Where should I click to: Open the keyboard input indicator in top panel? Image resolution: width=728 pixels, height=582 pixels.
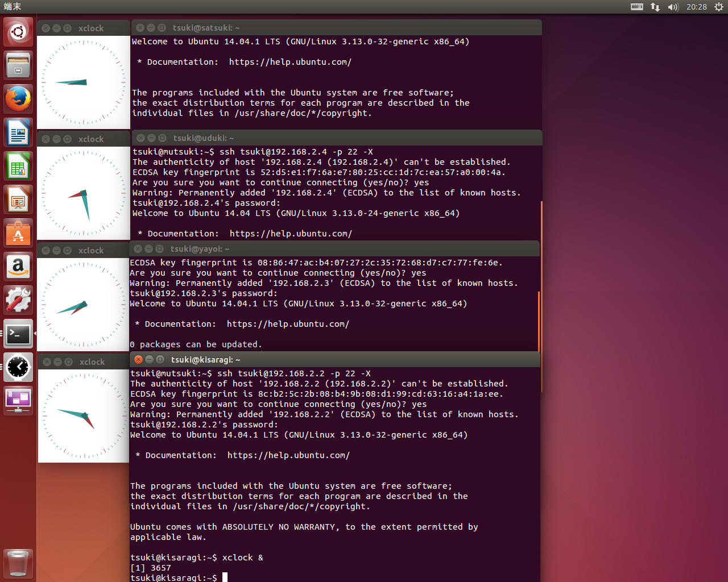pos(637,7)
